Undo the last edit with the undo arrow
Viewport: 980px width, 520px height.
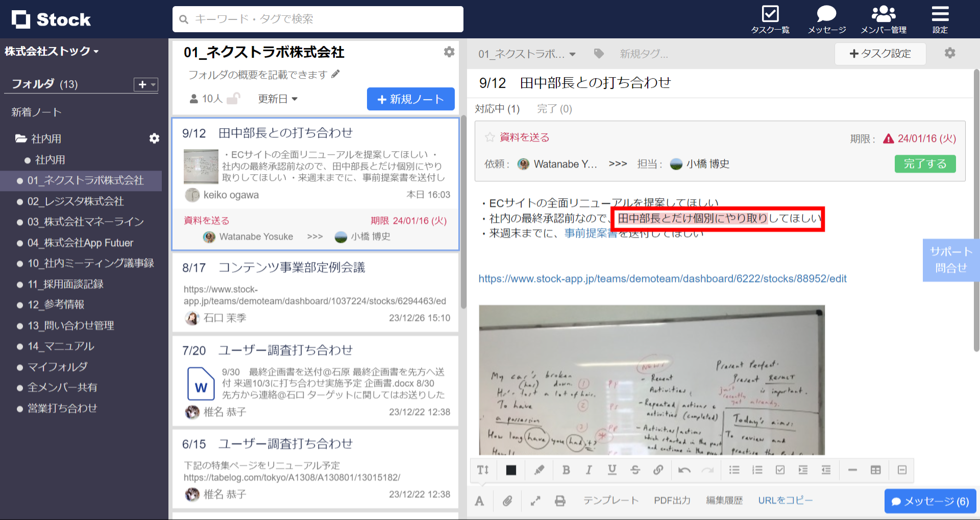coord(684,470)
